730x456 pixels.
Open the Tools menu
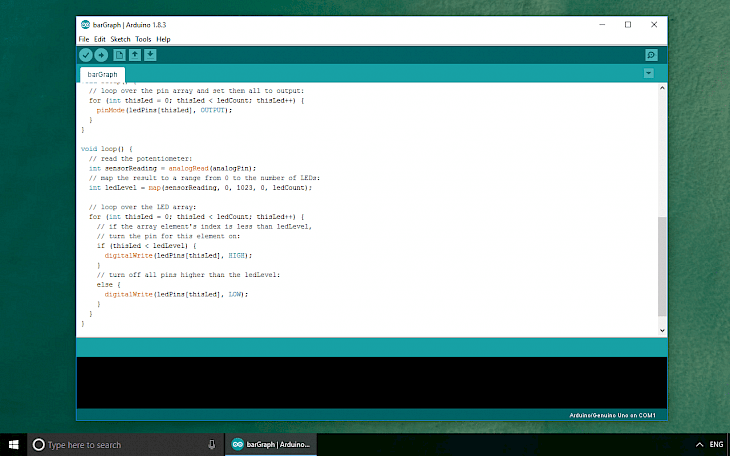pyautogui.click(x=143, y=39)
